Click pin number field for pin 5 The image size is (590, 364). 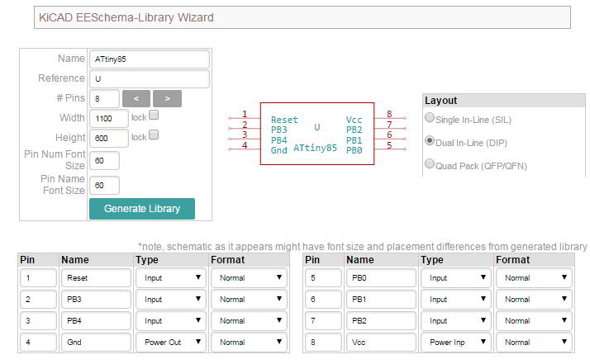coord(323,278)
